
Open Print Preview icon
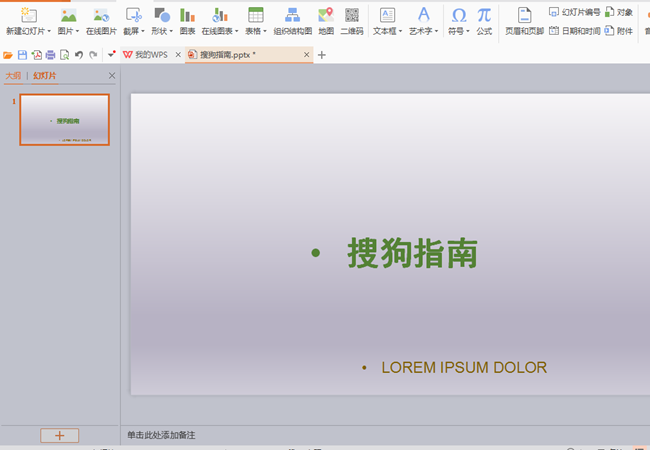click(x=65, y=55)
